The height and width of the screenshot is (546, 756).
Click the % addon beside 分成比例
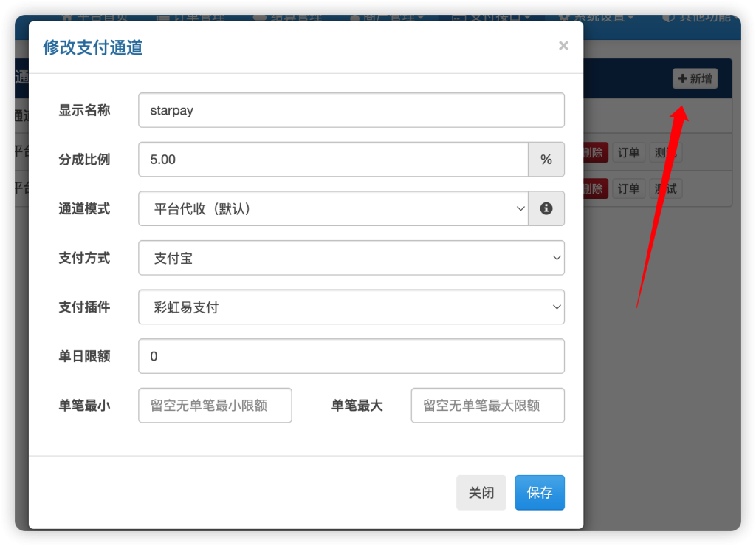tap(546, 159)
